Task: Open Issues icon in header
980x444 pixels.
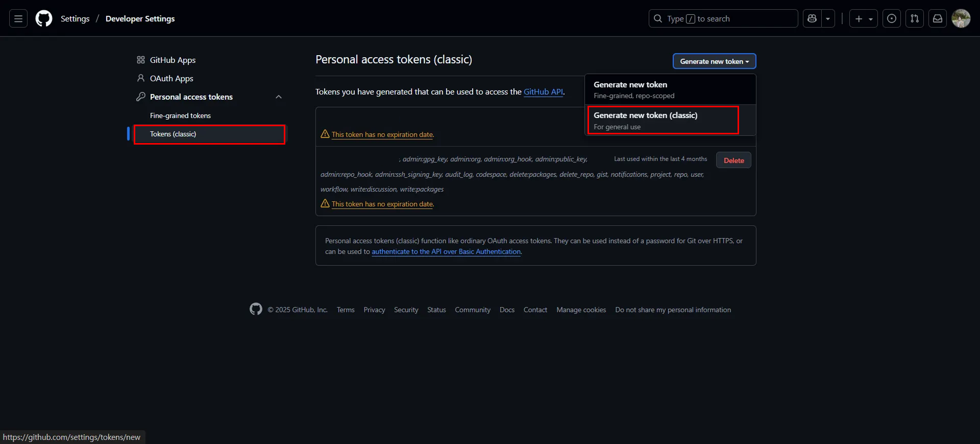Action: tap(892, 19)
